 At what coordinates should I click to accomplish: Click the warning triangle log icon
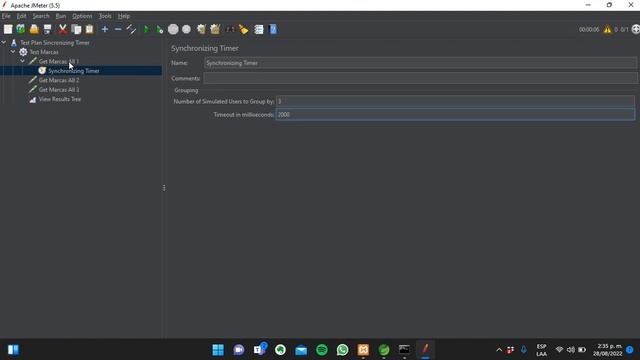(x=608, y=29)
